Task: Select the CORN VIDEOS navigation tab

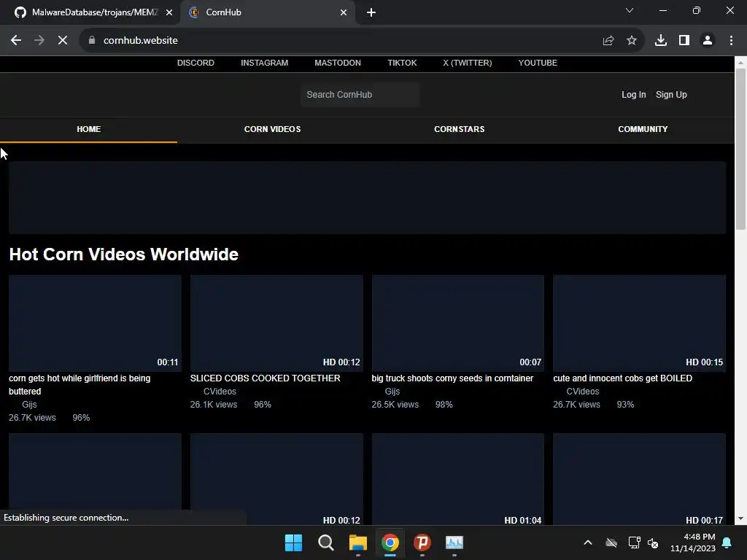Action: click(273, 130)
